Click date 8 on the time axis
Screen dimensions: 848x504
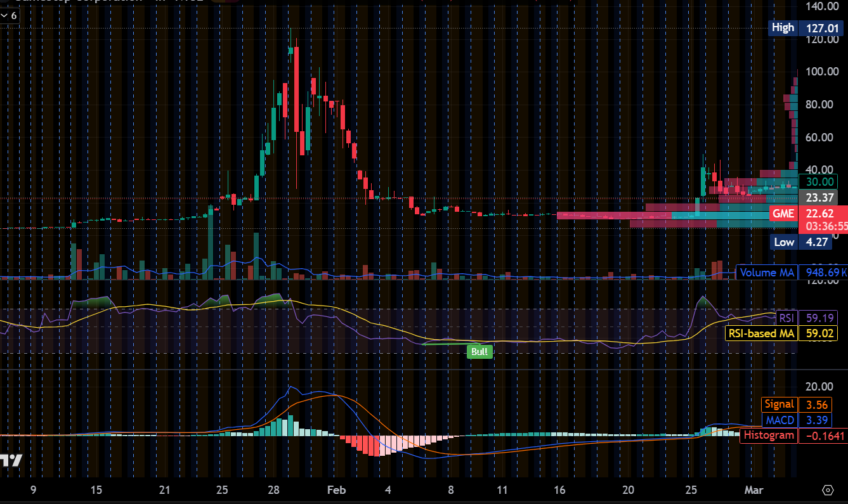point(451,490)
